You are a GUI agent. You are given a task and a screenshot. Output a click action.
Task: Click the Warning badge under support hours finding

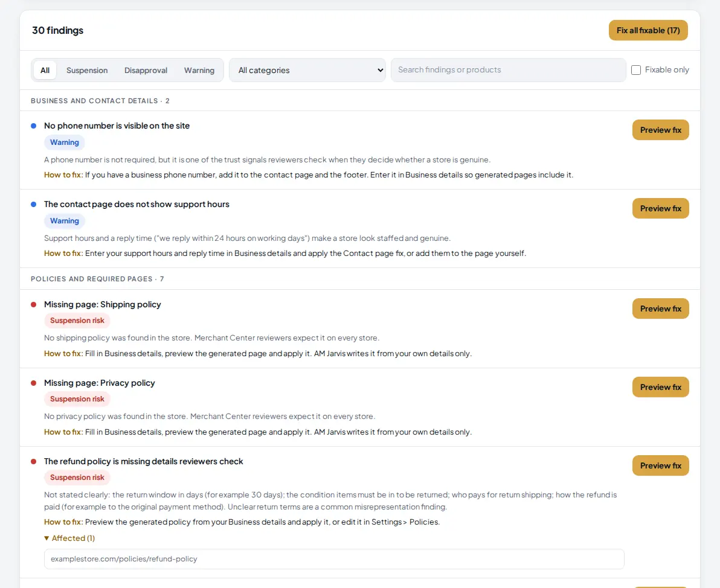[64, 221]
